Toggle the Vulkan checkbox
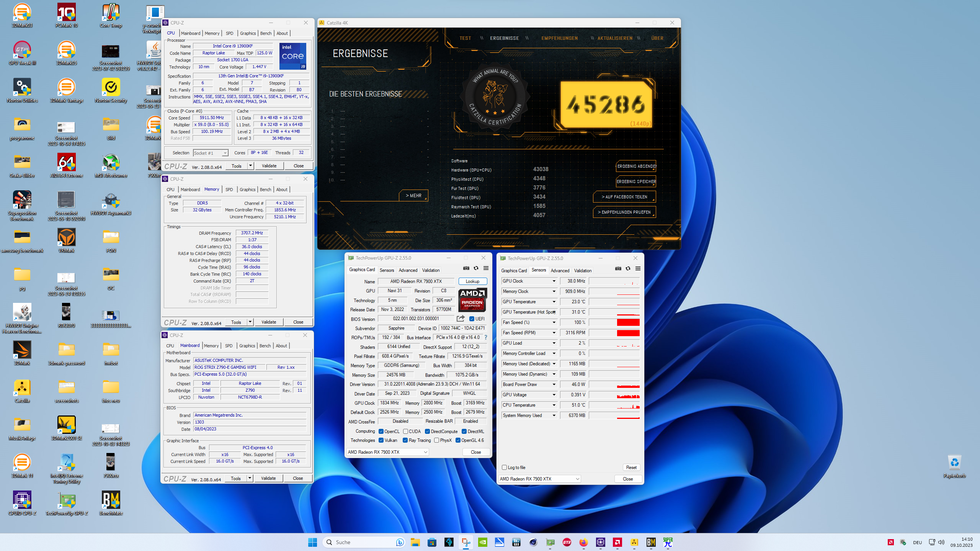Screen dimensions: 980x551 pyautogui.click(x=381, y=440)
